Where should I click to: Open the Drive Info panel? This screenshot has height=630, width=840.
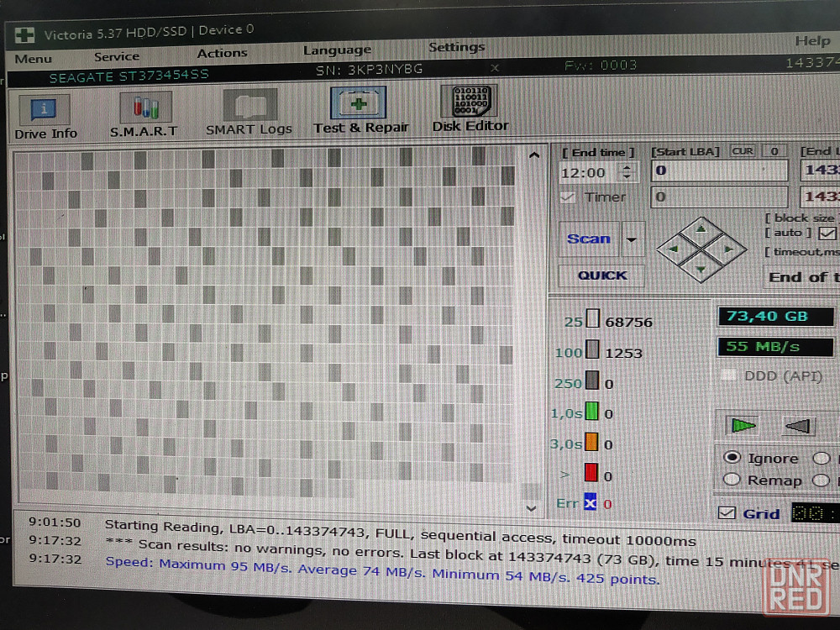45,117
